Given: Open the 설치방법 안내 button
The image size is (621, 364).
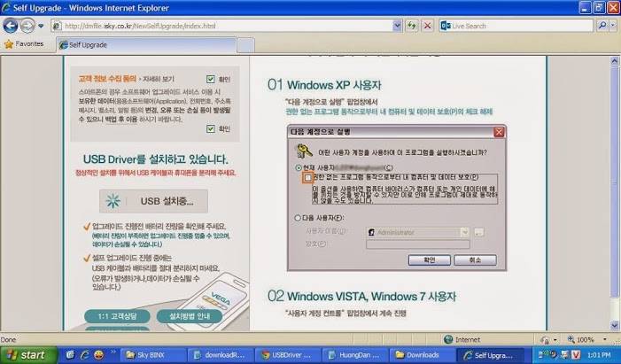Looking at the screenshot, I should click(x=190, y=316).
